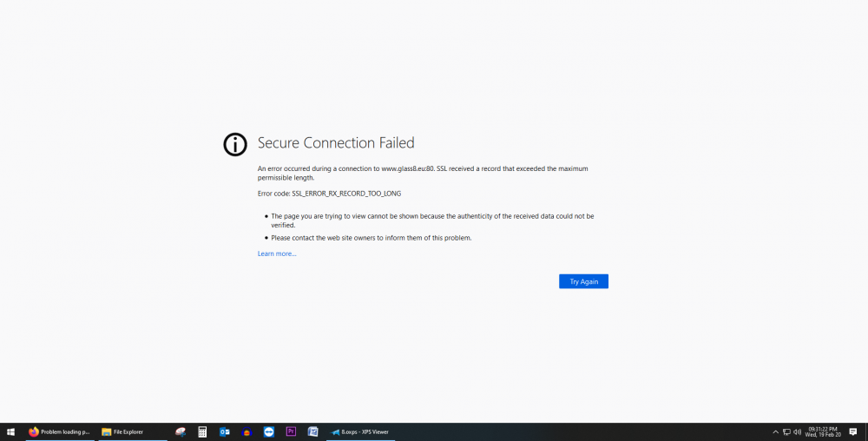Click the text 'Please contact the web site owners'
The image size is (868, 441).
(x=372, y=238)
